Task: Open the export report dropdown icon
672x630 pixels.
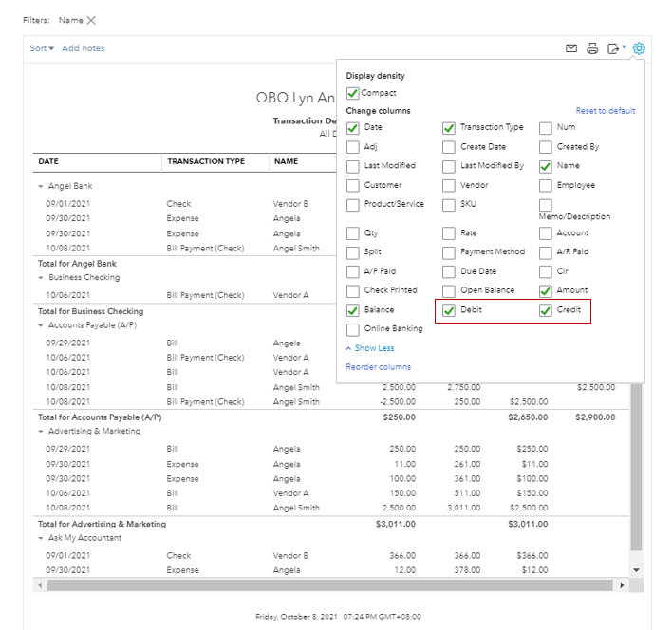Action: (x=616, y=48)
